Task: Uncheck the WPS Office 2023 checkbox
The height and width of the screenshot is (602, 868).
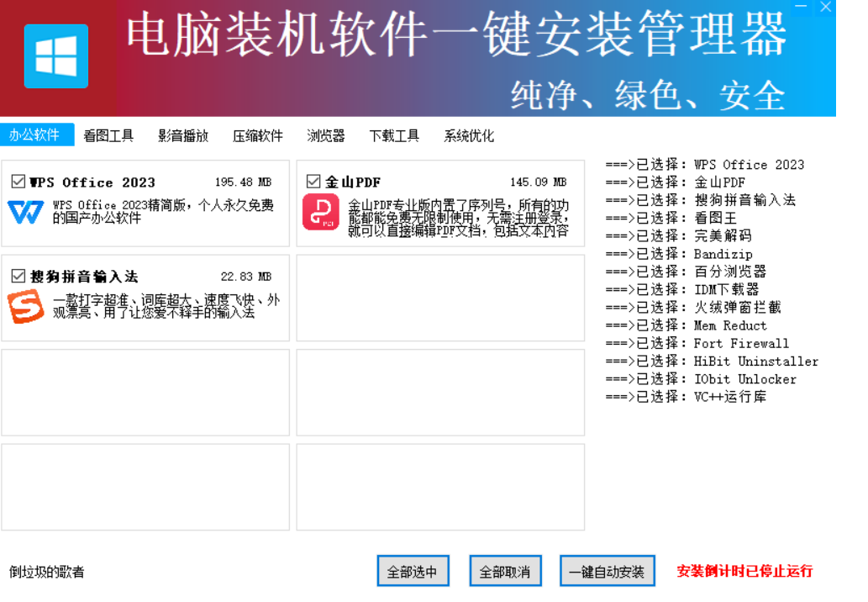Action: (18, 182)
